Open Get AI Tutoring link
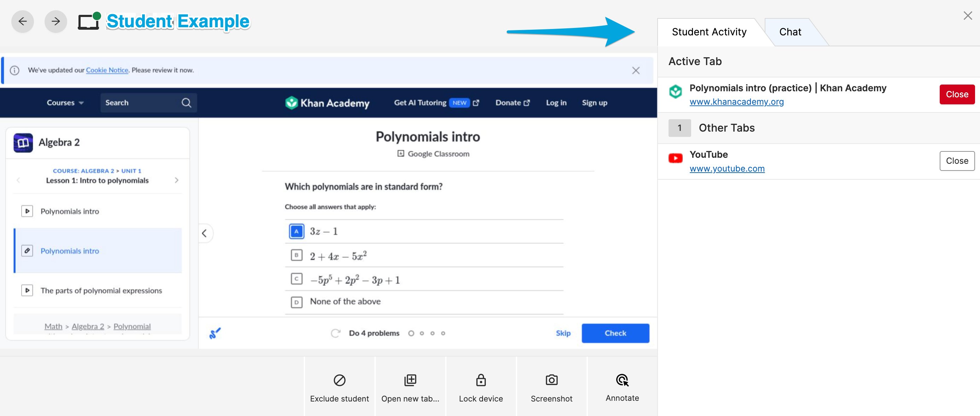Screen dimensions: 980x416 tap(436, 103)
